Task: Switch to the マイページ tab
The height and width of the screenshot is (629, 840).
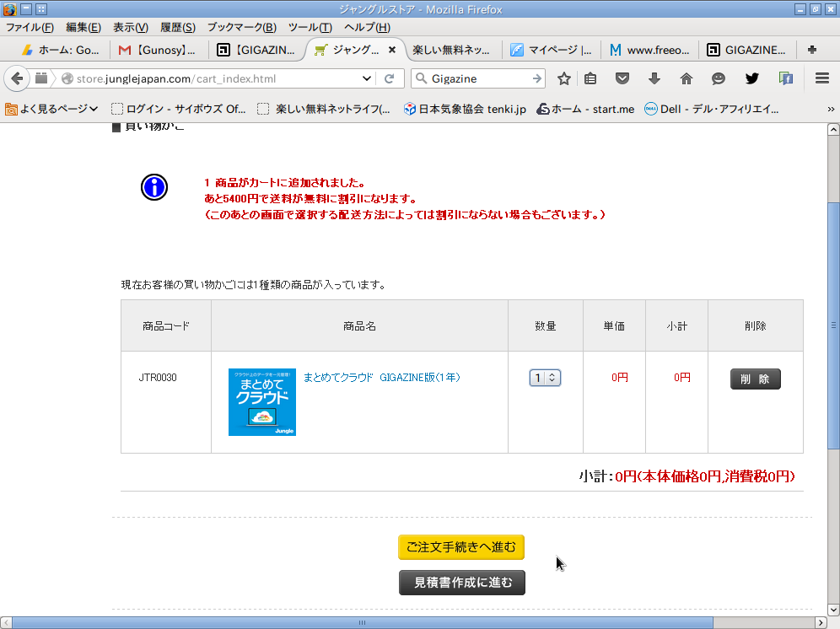Action: click(x=551, y=50)
